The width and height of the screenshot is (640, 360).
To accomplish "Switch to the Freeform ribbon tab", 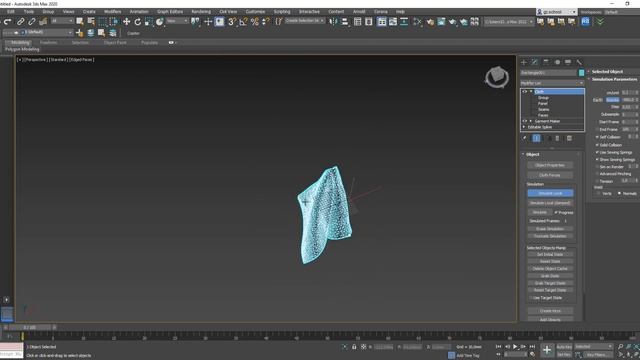I will point(49,42).
